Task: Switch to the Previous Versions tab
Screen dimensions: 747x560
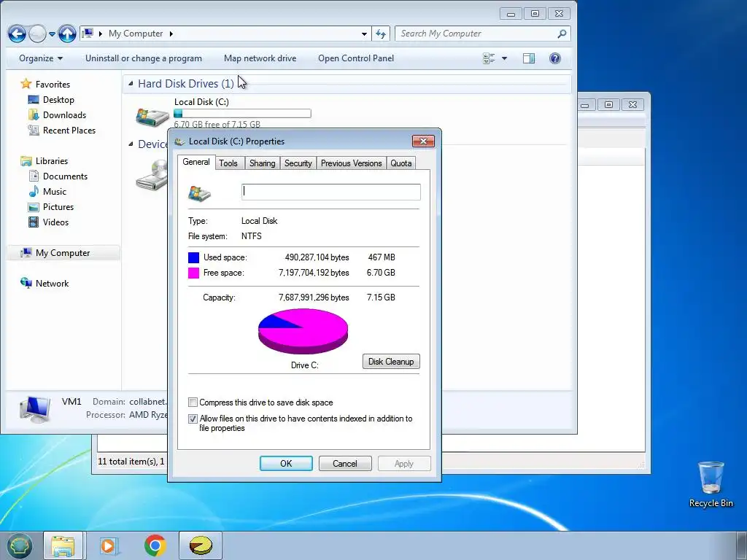Action: tap(351, 163)
